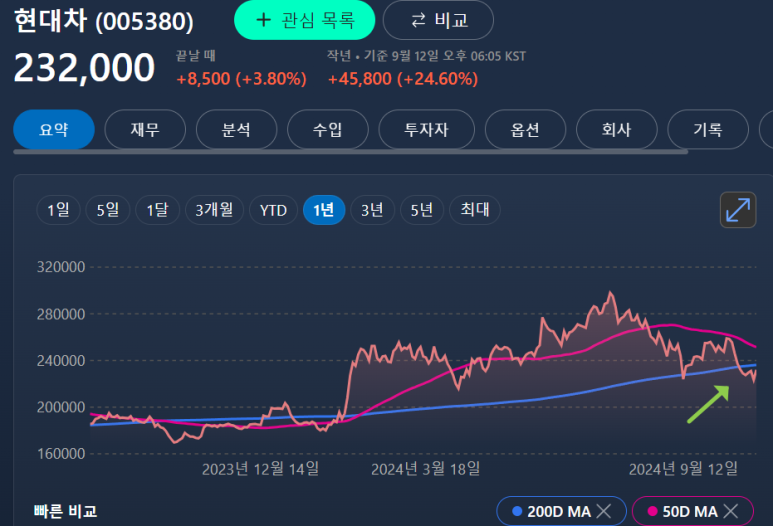773x526 pixels.
Task: Click the horizontal tab scrollbar
Action: (x=351, y=152)
